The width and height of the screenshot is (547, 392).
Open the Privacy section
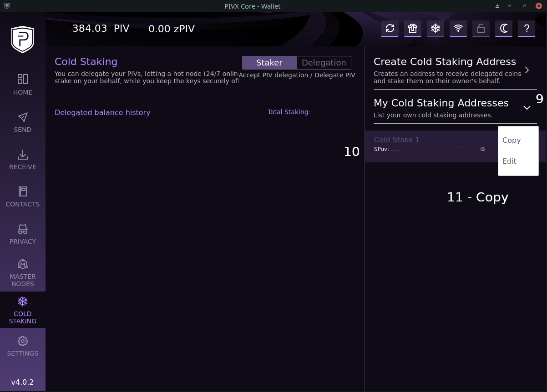(x=23, y=234)
